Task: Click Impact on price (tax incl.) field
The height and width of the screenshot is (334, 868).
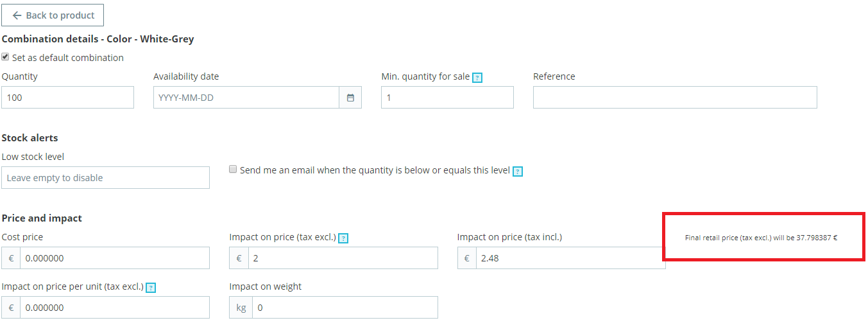Action: 570,258
